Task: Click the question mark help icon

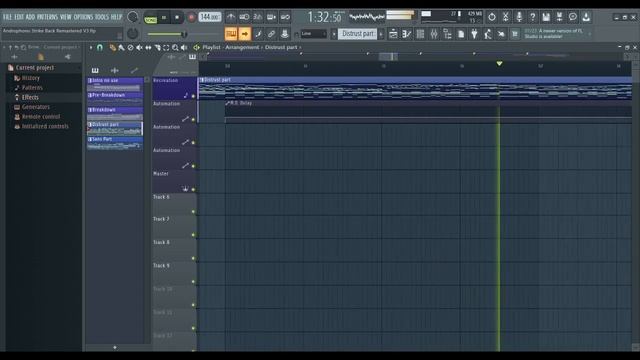Action: tap(532, 17)
